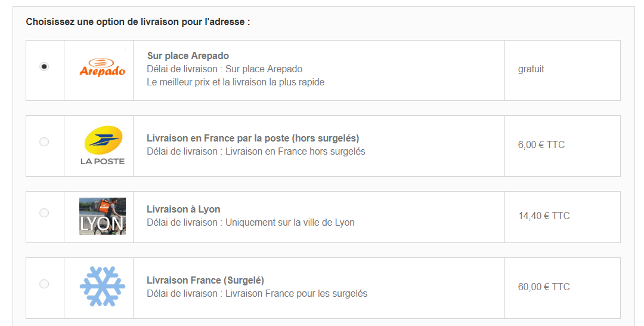Choose the Livraison à Lyon radio option
The width and height of the screenshot is (644, 326).
click(x=44, y=213)
